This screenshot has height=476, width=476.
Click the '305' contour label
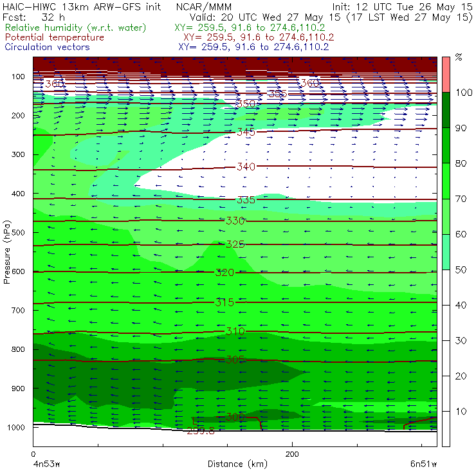[x=235, y=360]
